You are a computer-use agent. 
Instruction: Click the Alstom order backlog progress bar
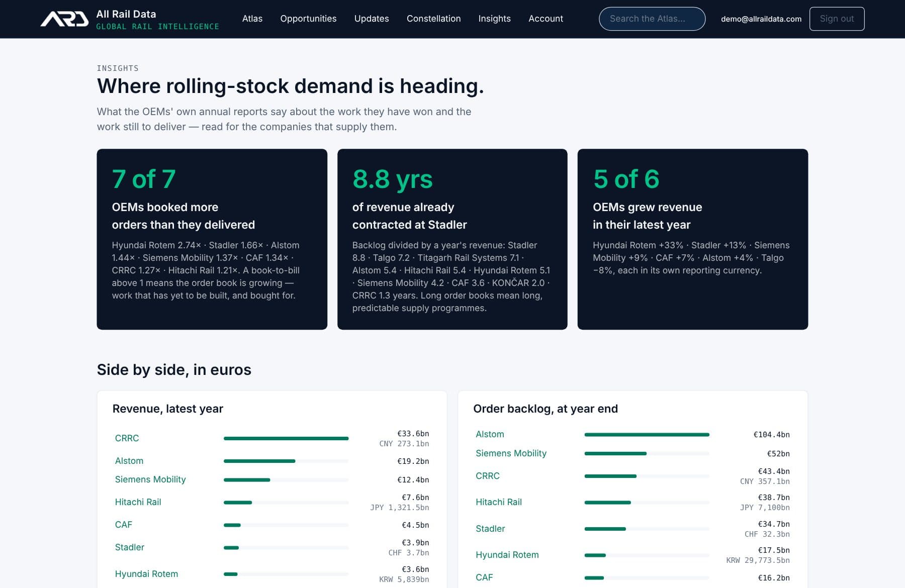(x=647, y=434)
